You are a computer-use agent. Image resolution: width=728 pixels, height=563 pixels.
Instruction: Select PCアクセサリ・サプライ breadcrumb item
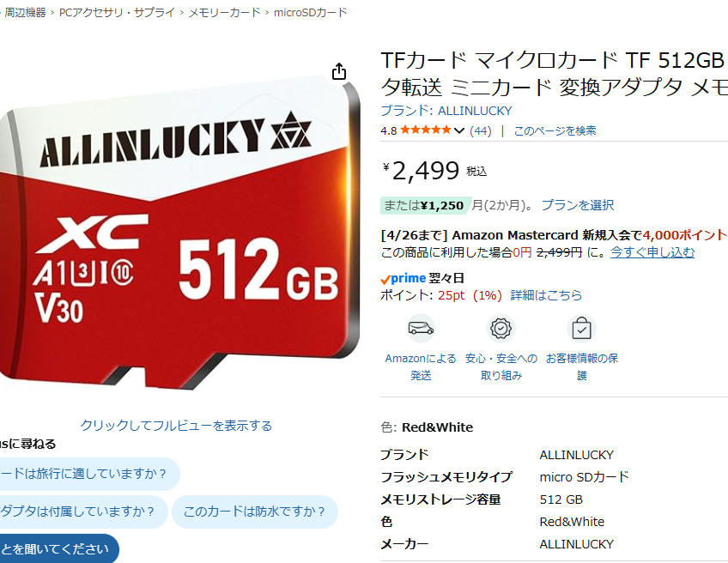click(x=117, y=13)
